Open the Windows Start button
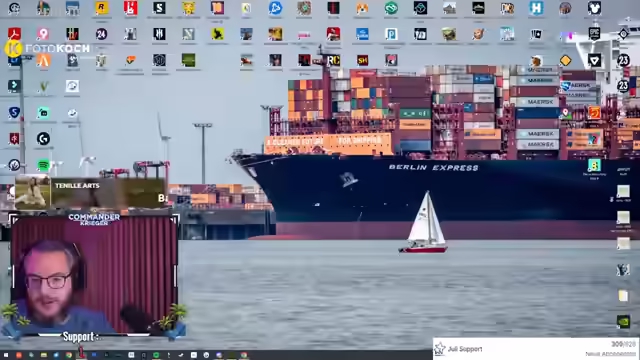The image size is (640, 360). (x=6, y=355)
